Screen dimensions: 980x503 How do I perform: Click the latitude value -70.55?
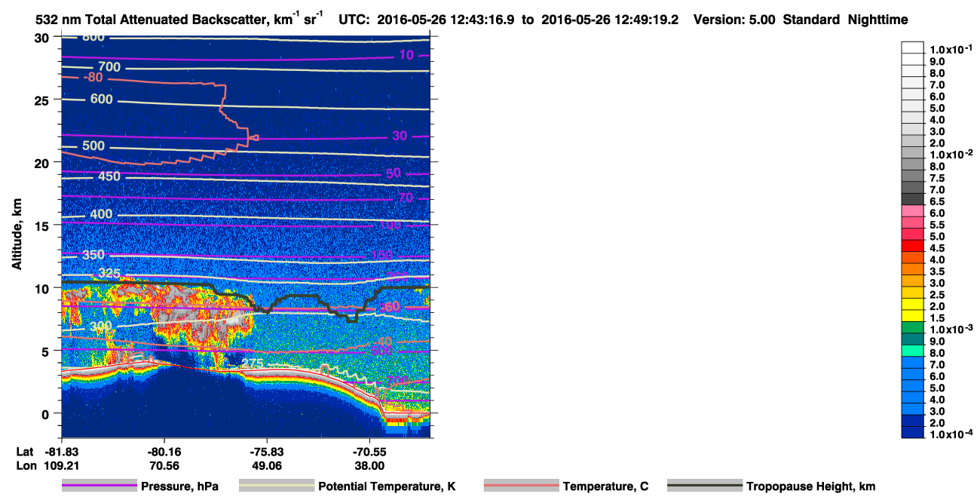point(369,452)
